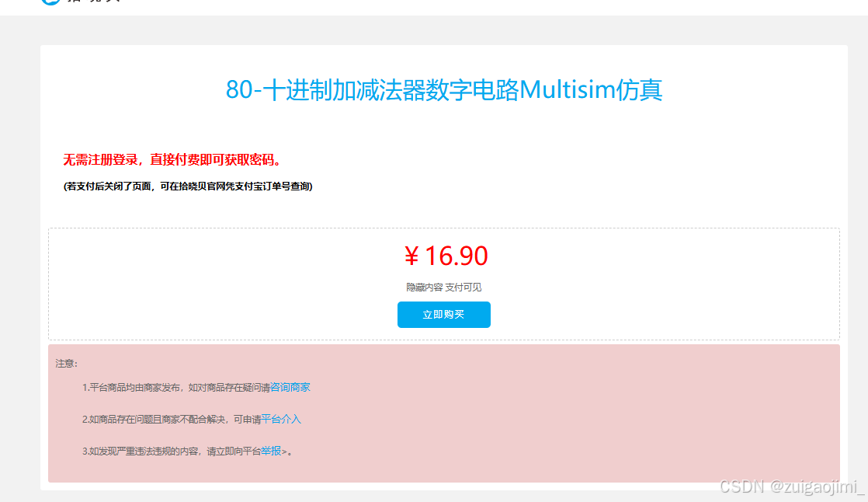Click the 支付宝订单号查询 hint line
Viewport: 868px width, 502px height.
(x=188, y=187)
